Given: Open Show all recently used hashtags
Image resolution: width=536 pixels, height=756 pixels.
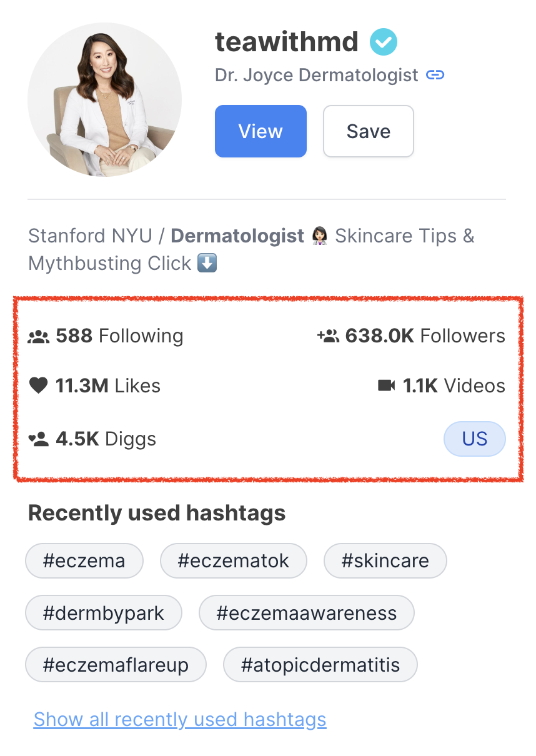Looking at the screenshot, I should point(180,719).
